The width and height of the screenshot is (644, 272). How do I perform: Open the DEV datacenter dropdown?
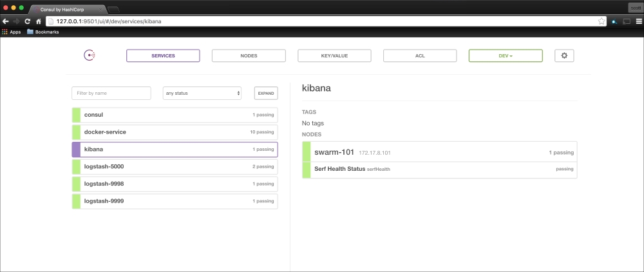tap(506, 55)
